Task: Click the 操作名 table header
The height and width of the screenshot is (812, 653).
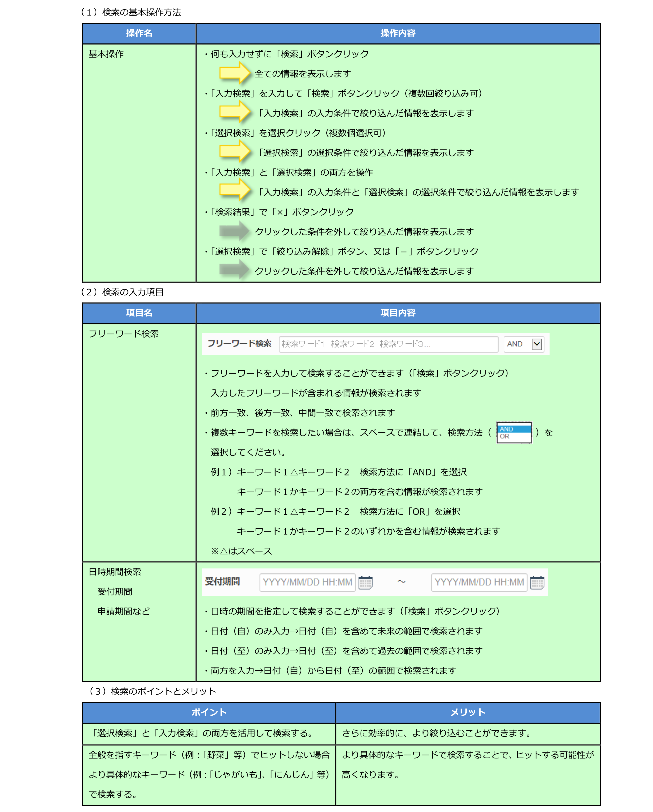Action: point(139,33)
